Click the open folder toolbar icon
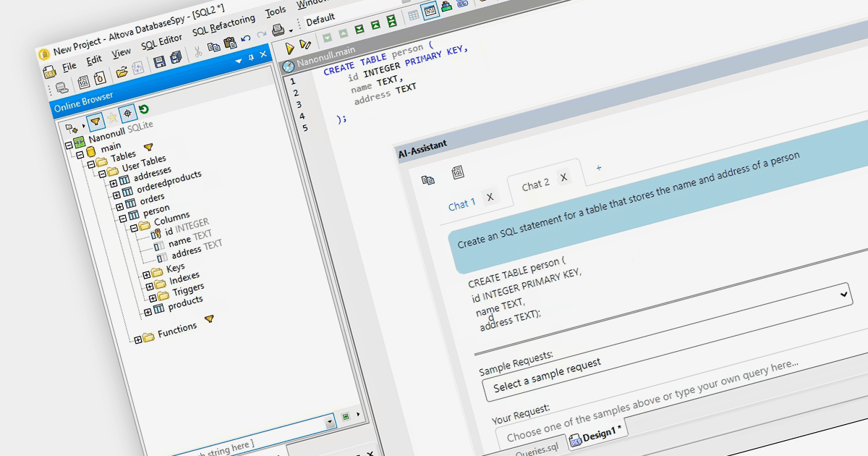The width and height of the screenshot is (868, 456). tap(122, 72)
